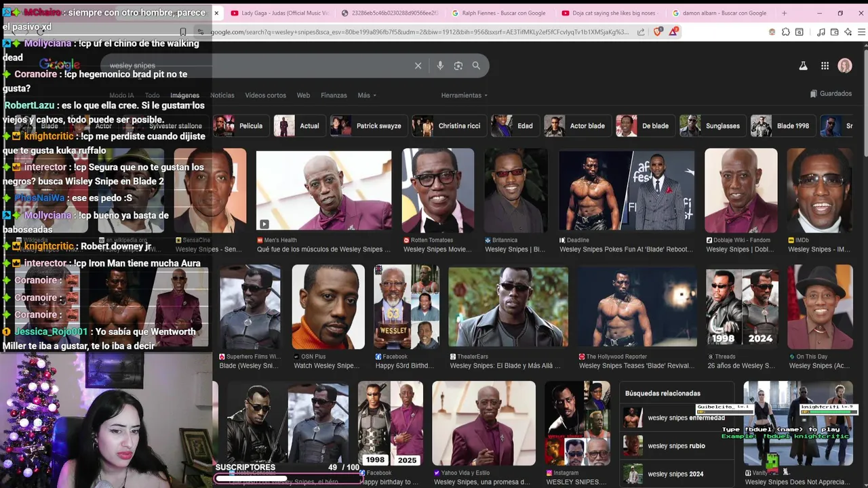
Task: Click the Brave Shields lion icon
Action: (x=657, y=32)
